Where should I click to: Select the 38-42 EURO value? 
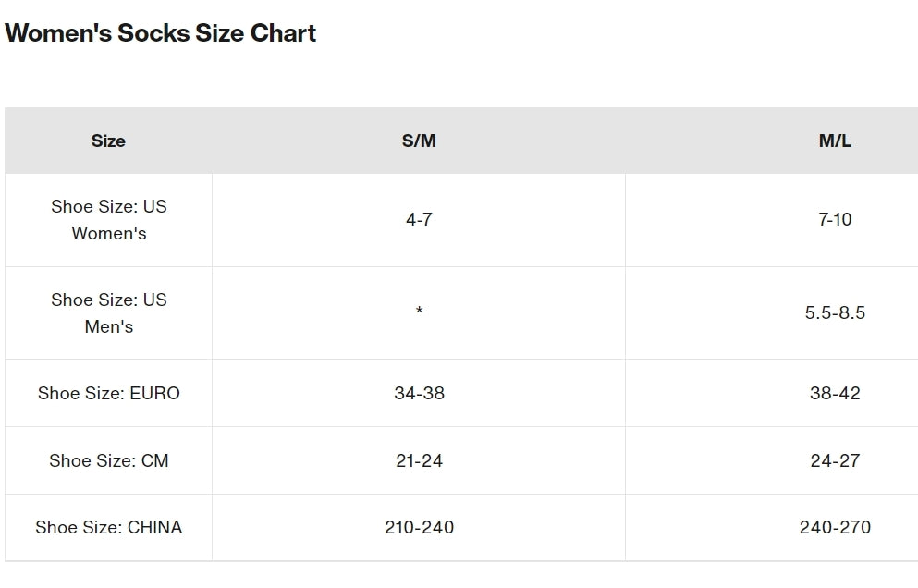(835, 393)
